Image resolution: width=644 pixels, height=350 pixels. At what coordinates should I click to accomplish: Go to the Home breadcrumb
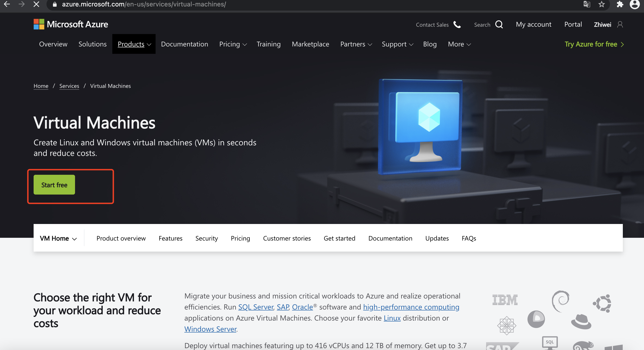point(41,86)
